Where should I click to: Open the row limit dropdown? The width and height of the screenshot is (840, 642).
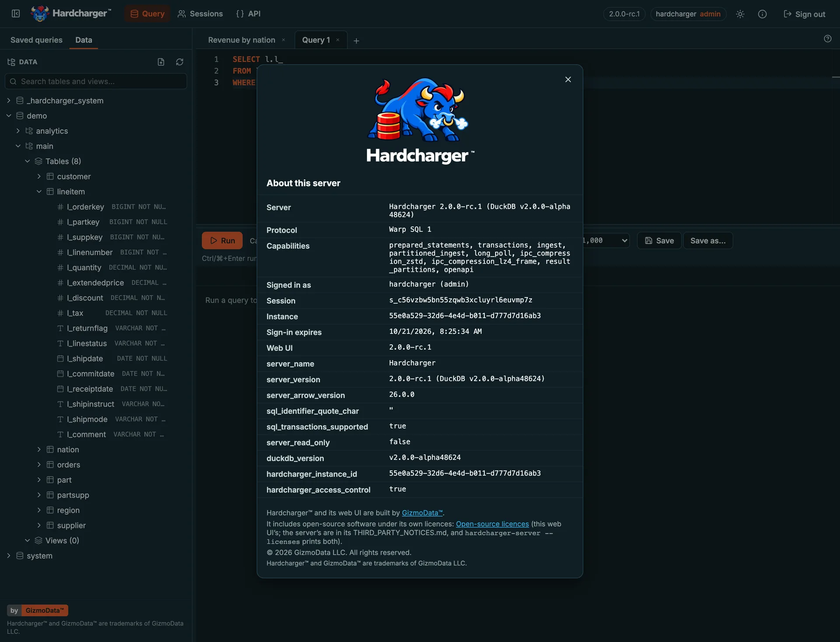[x=606, y=240]
